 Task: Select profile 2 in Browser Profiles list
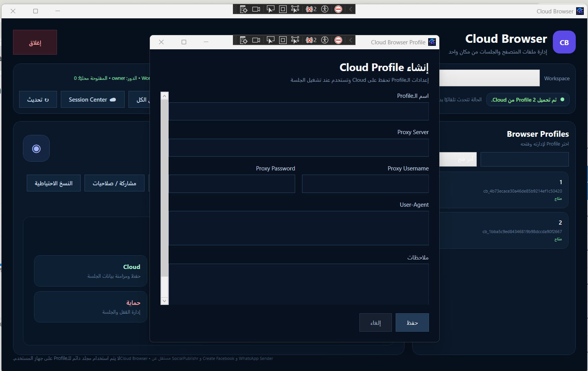tap(504, 230)
